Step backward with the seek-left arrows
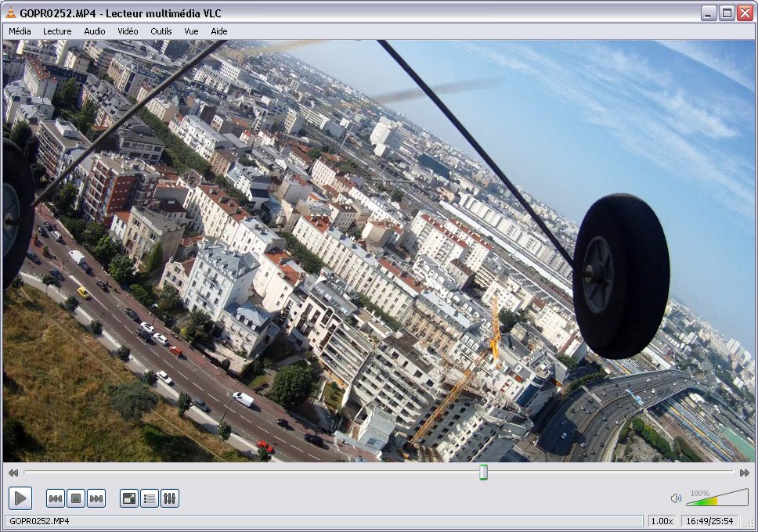The image size is (758, 532). tap(13, 473)
